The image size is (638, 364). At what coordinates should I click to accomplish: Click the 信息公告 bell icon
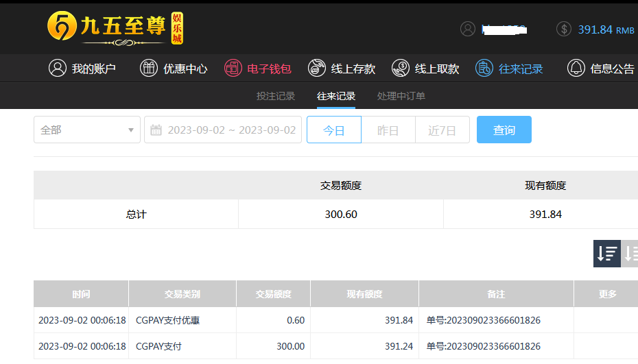pyautogui.click(x=576, y=68)
